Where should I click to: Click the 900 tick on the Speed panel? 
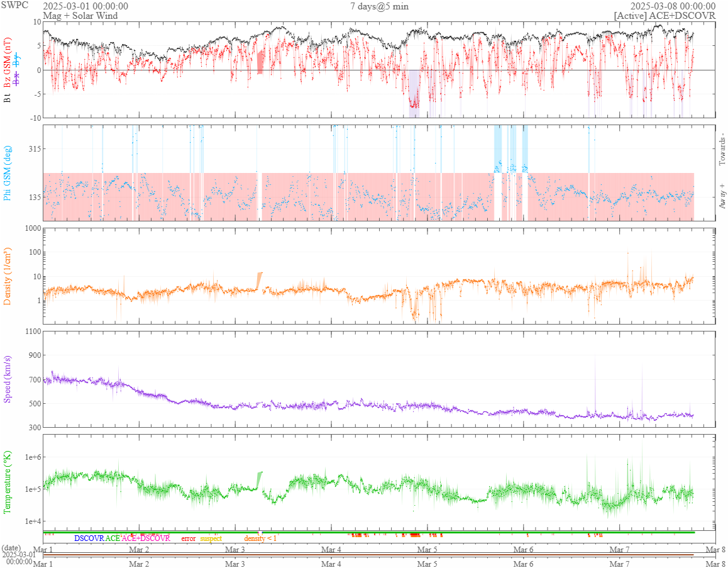tap(35, 355)
